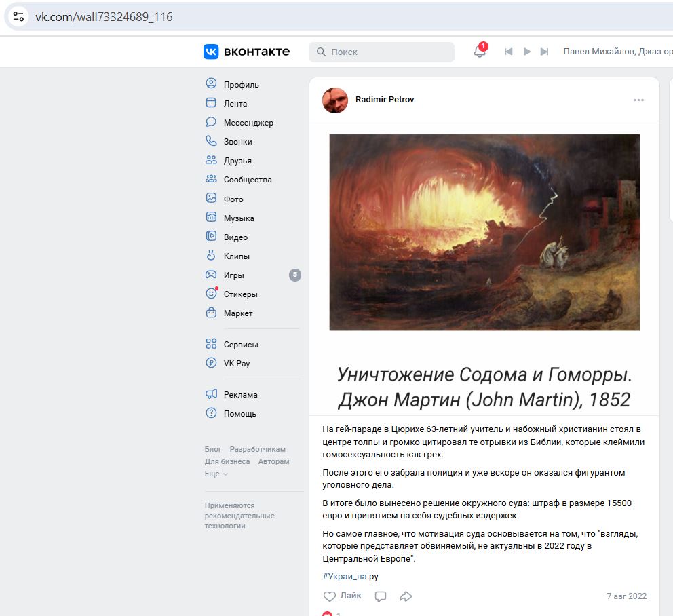Open the Для бизнеса footer link

(x=227, y=461)
